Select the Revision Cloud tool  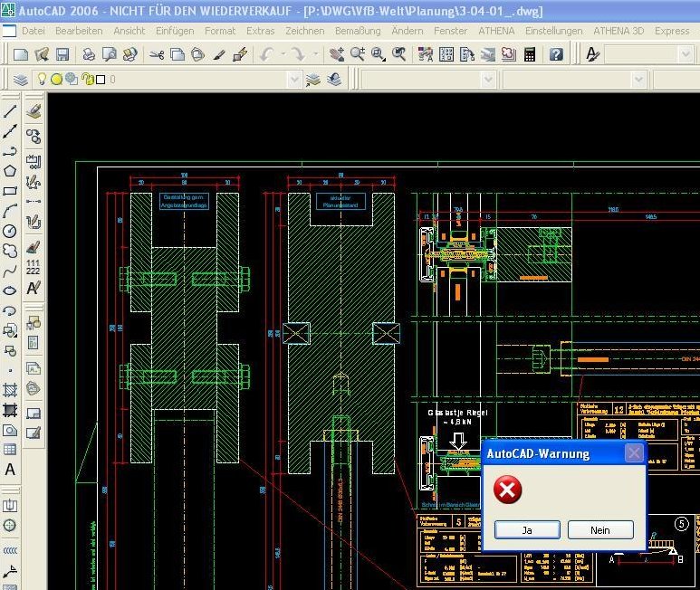(x=10, y=251)
